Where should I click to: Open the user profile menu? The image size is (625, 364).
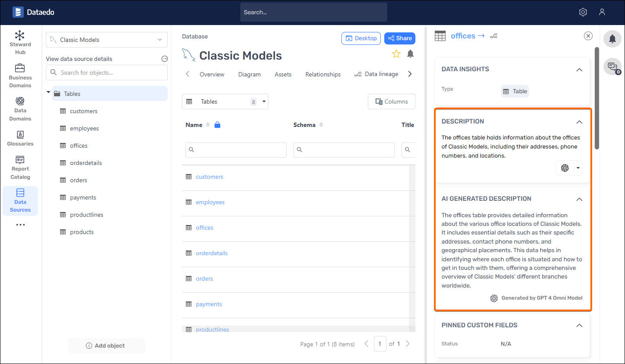pos(602,12)
